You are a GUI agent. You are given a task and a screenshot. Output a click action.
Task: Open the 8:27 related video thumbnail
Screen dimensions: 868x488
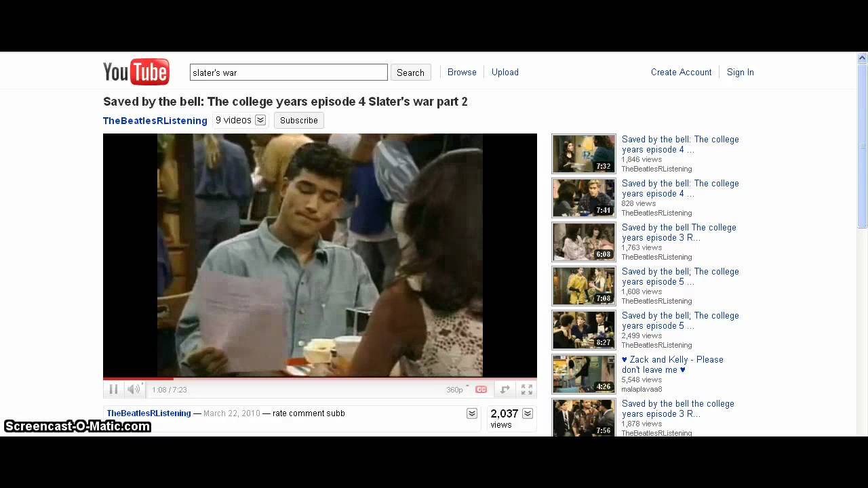583,329
